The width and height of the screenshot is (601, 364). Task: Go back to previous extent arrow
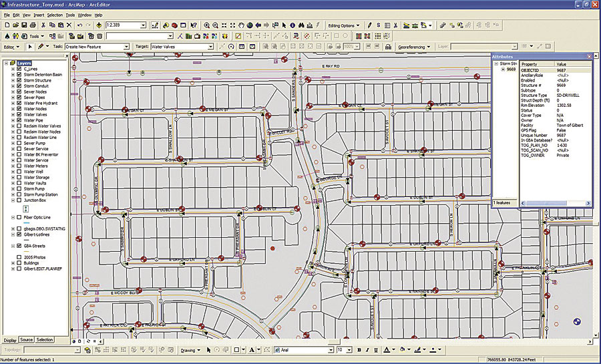tap(258, 25)
